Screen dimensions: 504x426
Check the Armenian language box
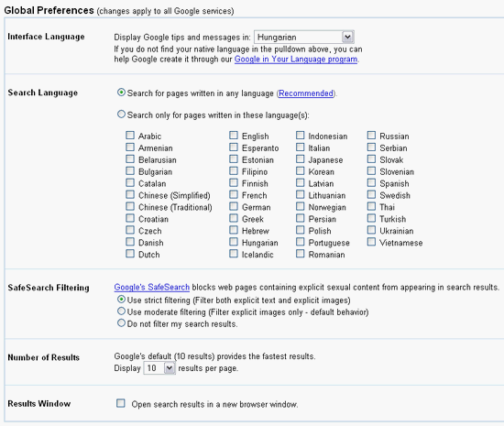point(130,147)
